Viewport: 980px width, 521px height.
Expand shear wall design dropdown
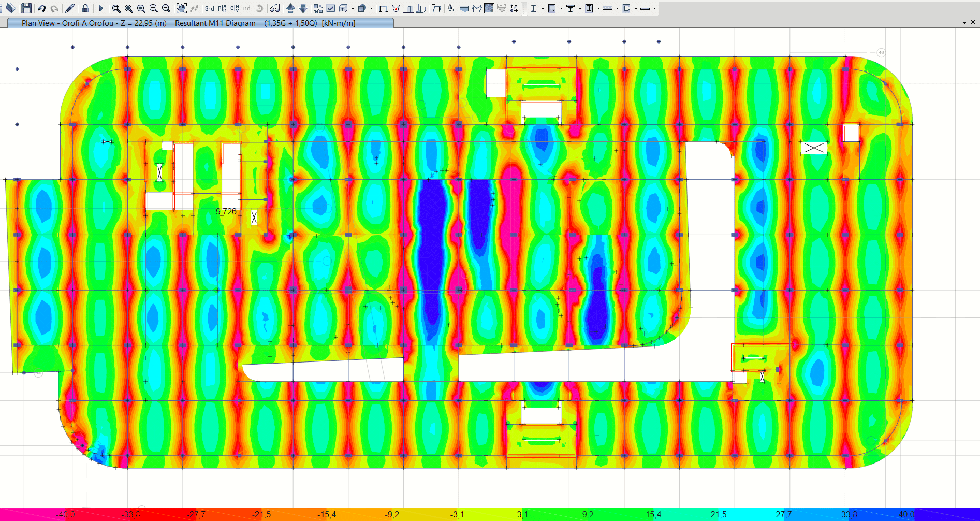tap(636, 8)
